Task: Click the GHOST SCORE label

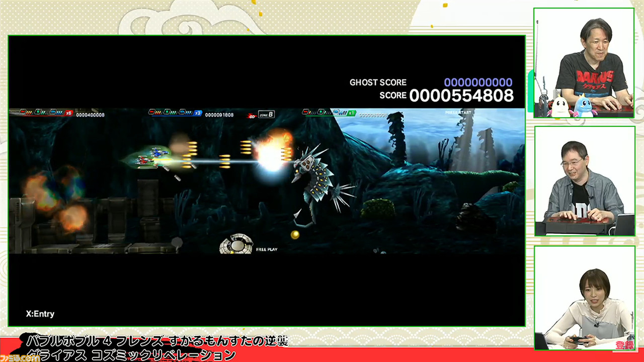Action: point(378,82)
